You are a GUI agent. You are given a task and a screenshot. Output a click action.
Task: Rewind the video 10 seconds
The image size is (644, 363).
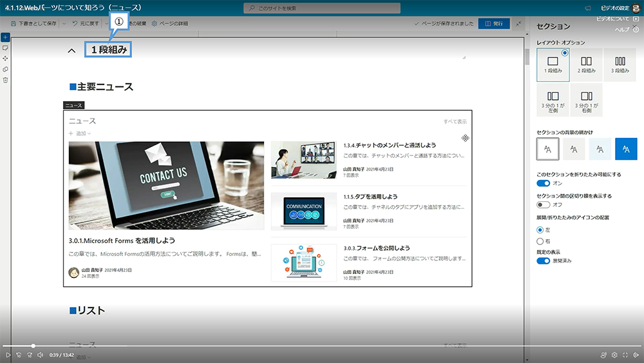pos(19,355)
